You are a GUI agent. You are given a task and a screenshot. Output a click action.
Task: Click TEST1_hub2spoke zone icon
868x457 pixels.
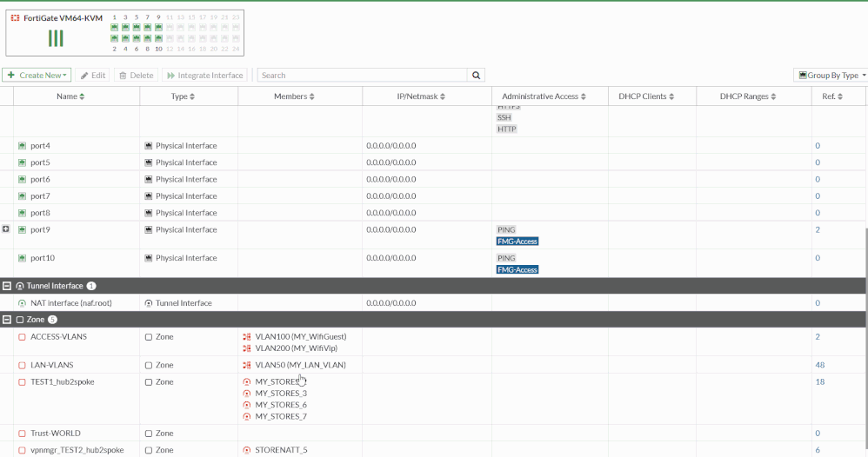point(22,382)
